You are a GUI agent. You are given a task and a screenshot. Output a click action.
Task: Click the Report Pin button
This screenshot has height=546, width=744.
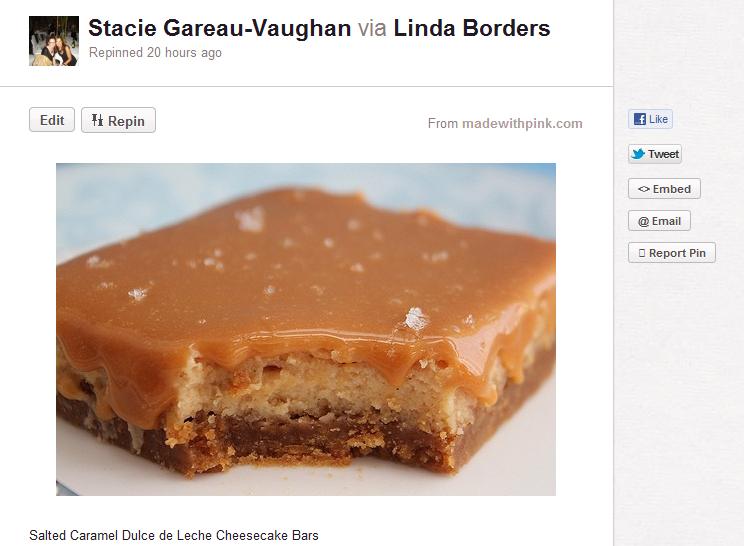pos(671,253)
